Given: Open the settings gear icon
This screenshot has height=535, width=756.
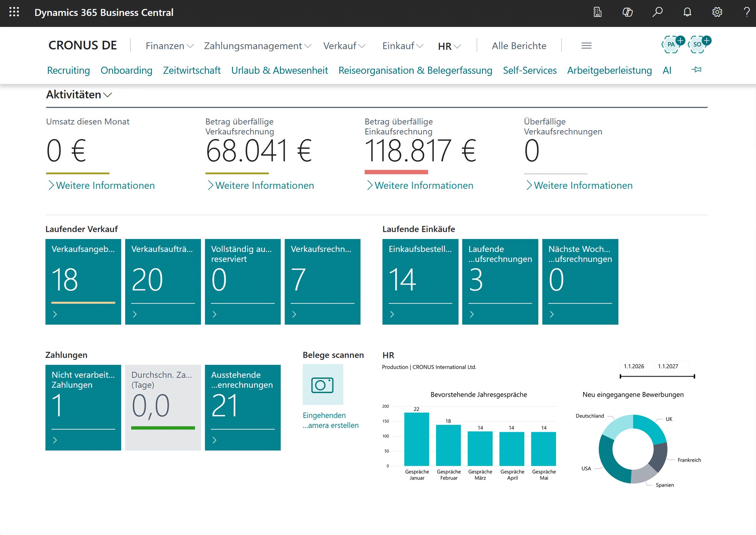Looking at the screenshot, I should coord(717,12).
